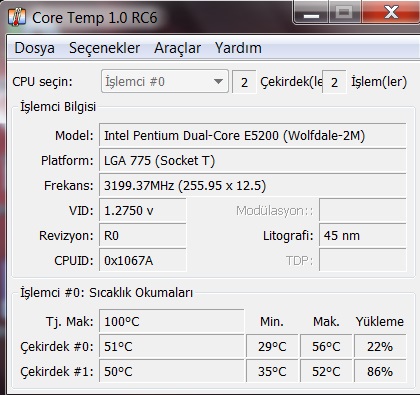Click the CPU seçin label

click(42, 82)
